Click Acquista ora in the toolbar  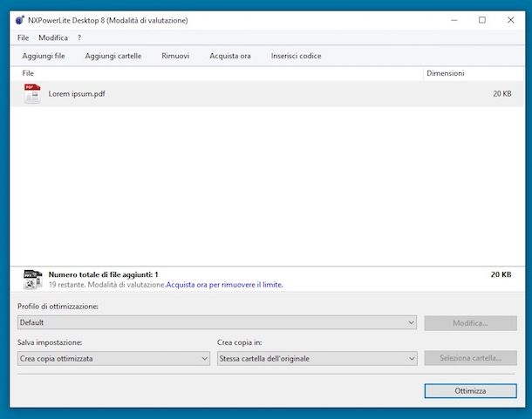230,56
